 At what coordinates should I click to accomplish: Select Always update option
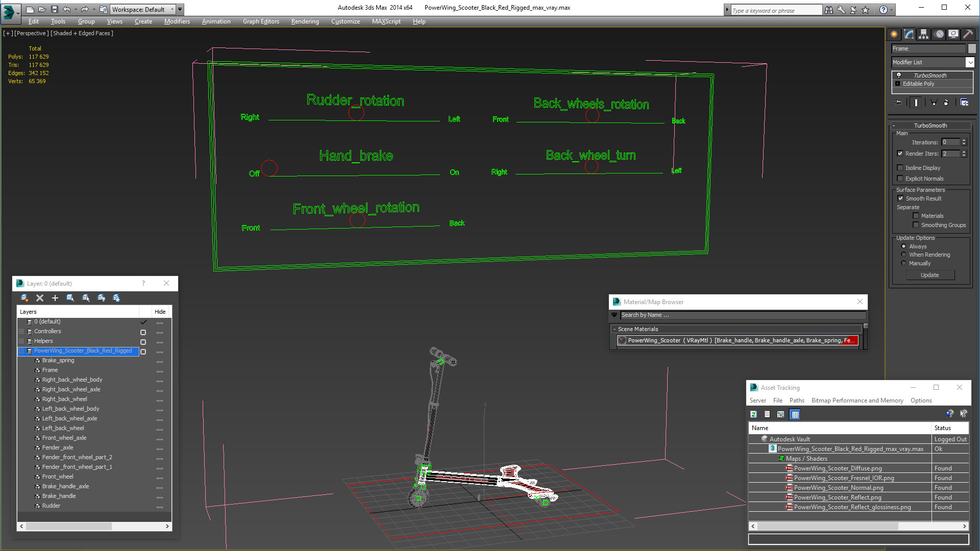[903, 246]
